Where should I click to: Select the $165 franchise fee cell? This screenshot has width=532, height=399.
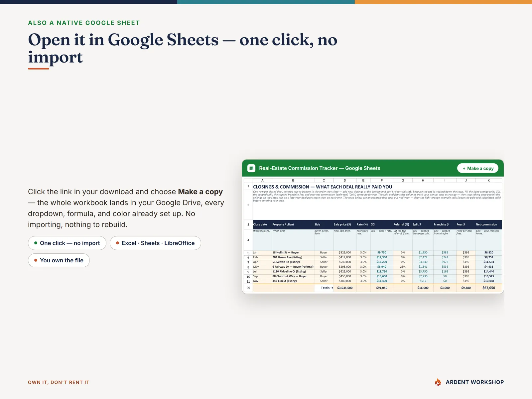point(445,272)
